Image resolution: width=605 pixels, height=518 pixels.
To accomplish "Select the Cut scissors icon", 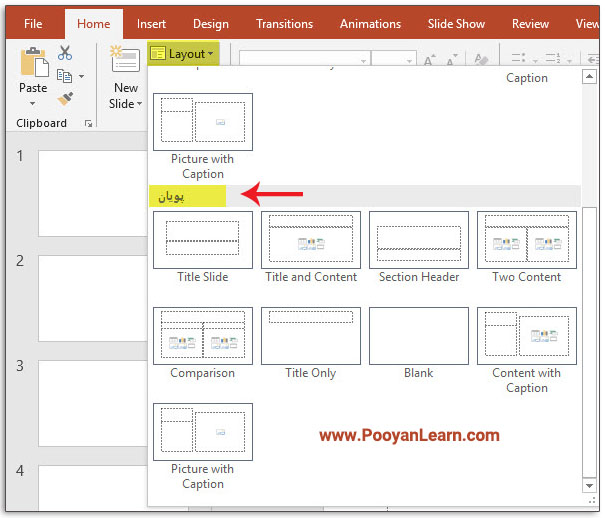I will click(64, 53).
